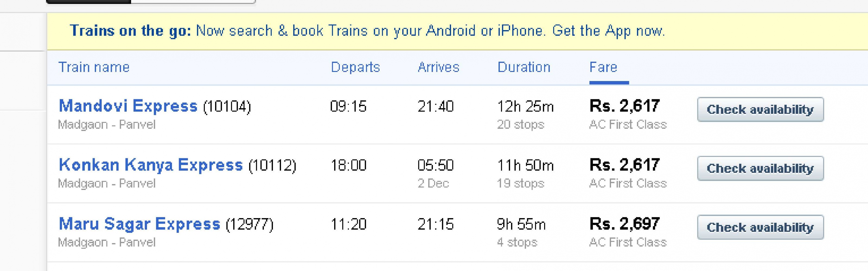This screenshot has width=868, height=271.
Task: Open the Mandovi Express train link
Action: tap(128, 106)
